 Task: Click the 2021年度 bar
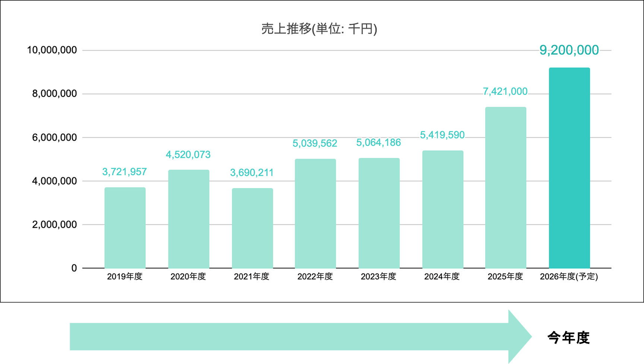pos(252,228)
